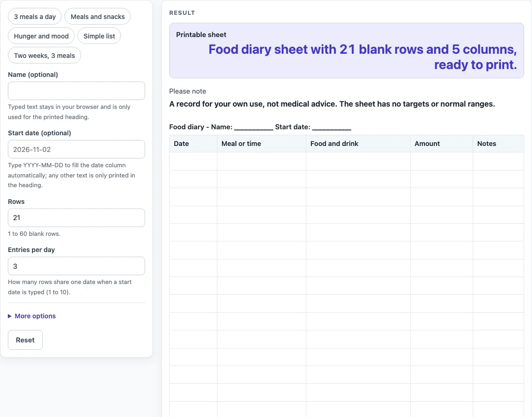Click the 'Please note' label
Image resolution: width=532 pixels, height=417 pixels.
pos(188,91)
